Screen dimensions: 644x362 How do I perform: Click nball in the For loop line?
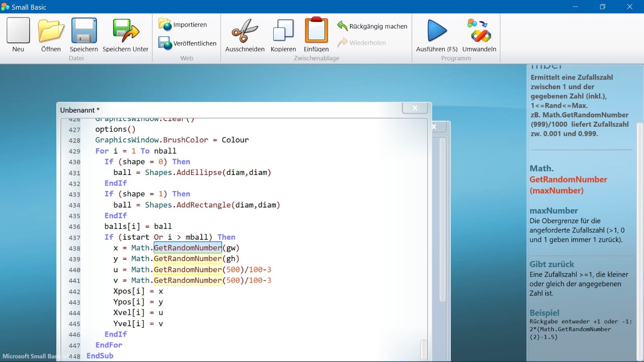tap(165, 151)
